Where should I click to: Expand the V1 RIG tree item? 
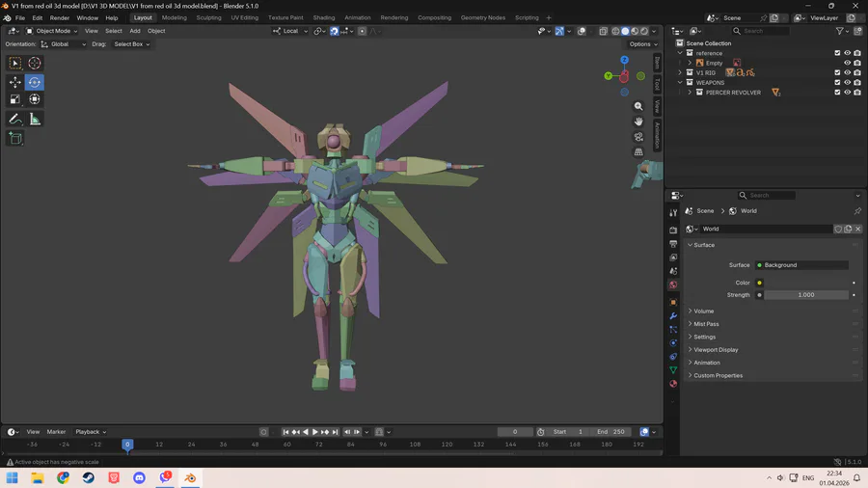[x=681, y=72]
